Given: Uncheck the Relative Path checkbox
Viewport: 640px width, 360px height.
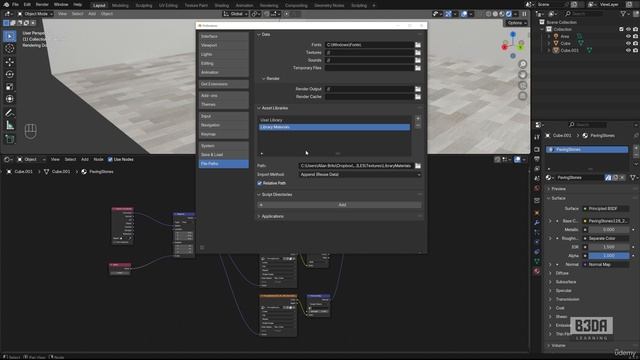Looking at the screenshot, I should point(260,183).
